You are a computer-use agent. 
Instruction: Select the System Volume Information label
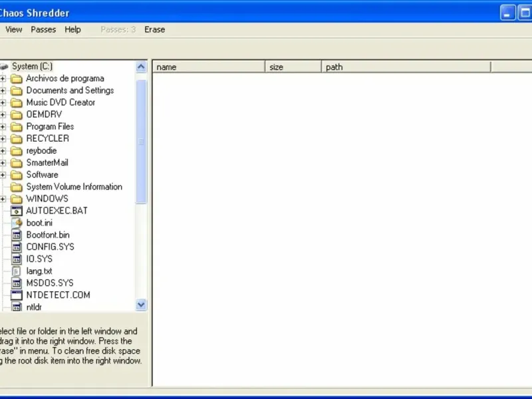pos(74,187)
